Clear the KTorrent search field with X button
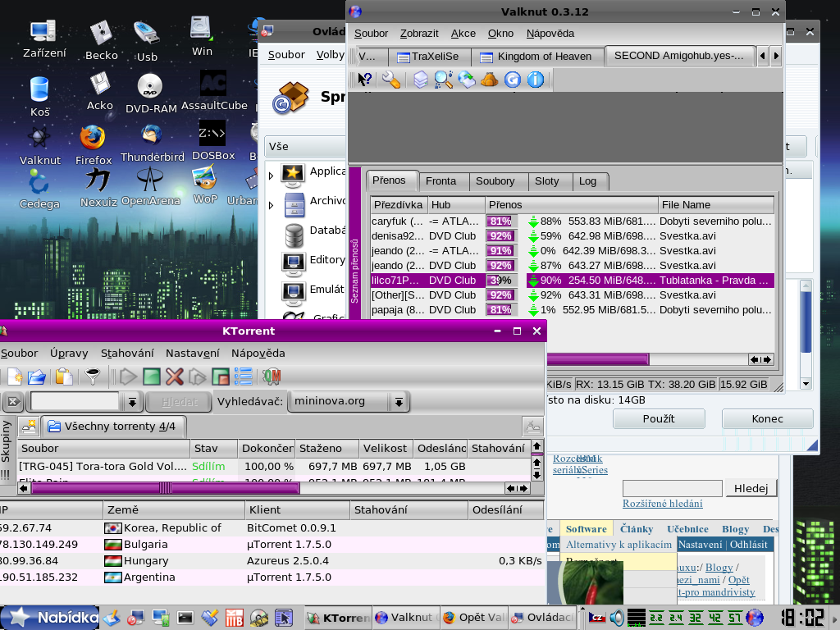Screen dimensions: 840x630 click(x=14, y=401)
